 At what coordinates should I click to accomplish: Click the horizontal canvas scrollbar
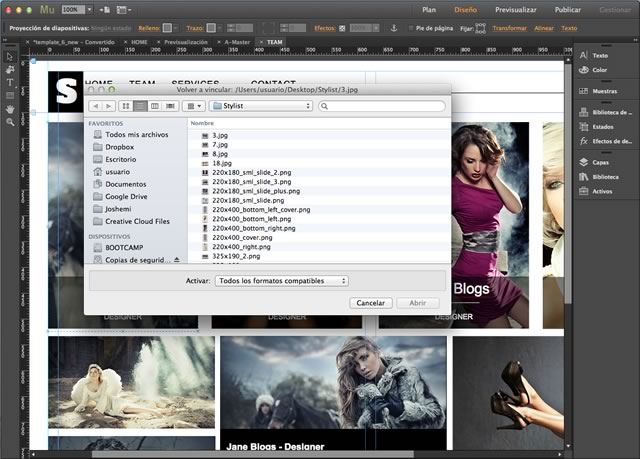(x=253, y=454)
